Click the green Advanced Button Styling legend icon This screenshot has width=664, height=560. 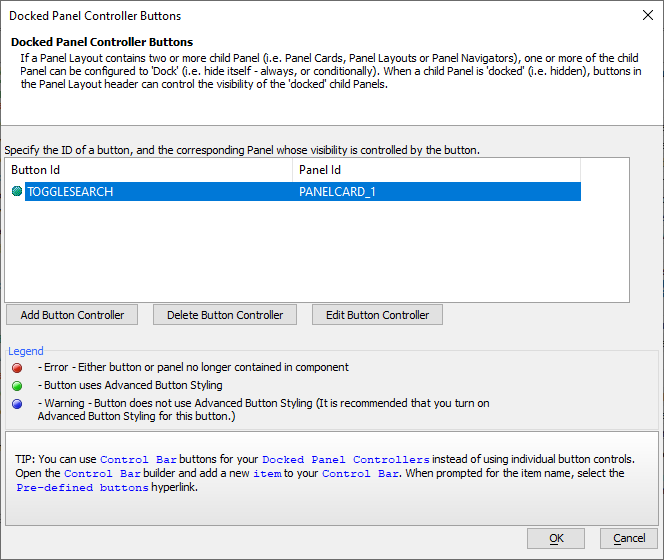(x=17, y=386)
